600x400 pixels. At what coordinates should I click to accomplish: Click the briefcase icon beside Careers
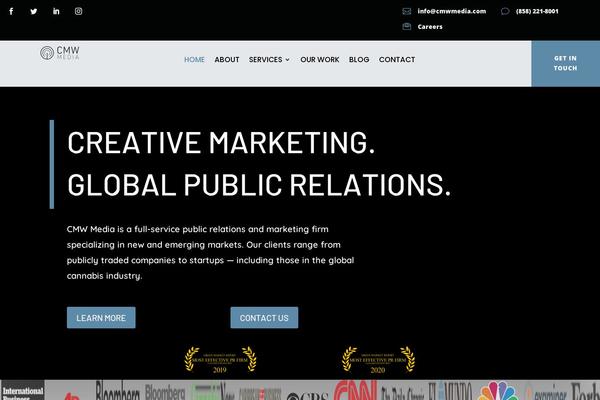click(406, 27)
